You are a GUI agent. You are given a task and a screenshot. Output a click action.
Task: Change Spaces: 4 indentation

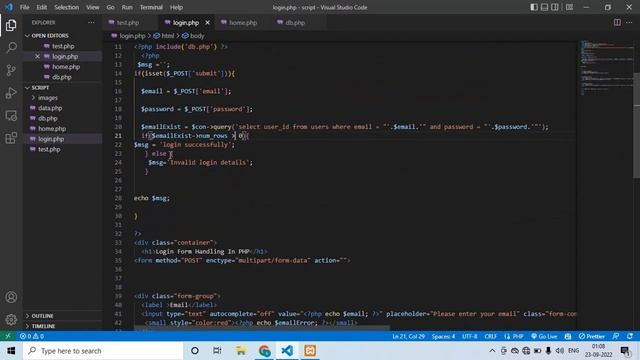pos(443,336)
